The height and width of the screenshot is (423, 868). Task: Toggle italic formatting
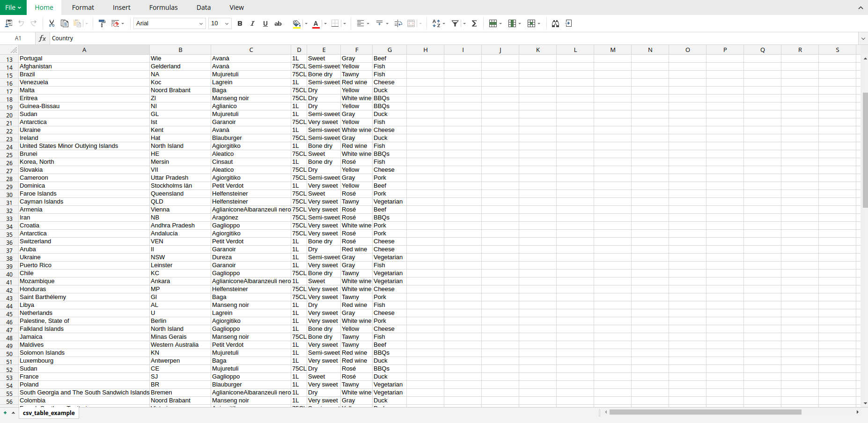pos(252,23)
